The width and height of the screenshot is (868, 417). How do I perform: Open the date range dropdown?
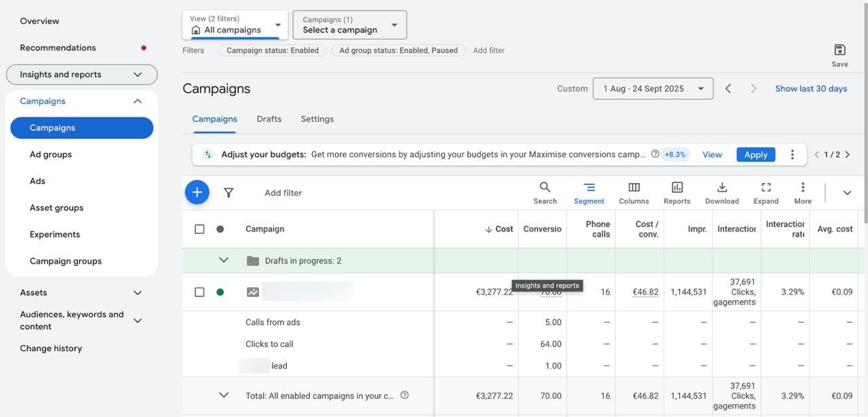(x=652, y=89)
